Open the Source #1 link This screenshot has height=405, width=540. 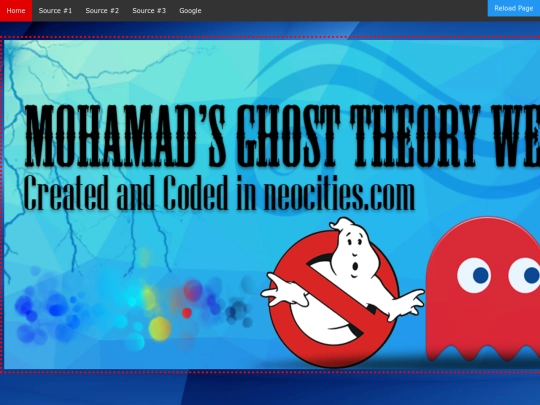click(55, 11)
